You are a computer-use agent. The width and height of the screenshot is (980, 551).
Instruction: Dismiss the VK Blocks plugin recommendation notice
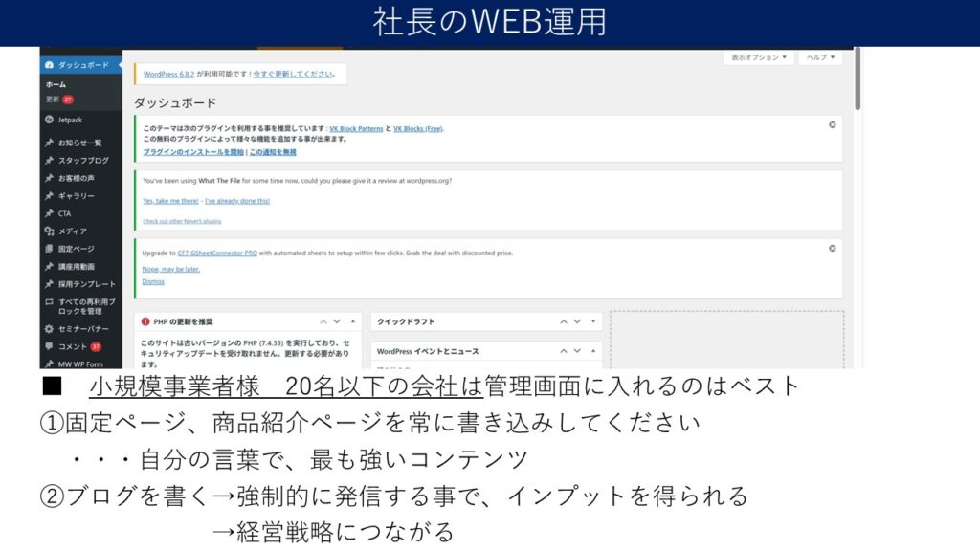(832, 125)
